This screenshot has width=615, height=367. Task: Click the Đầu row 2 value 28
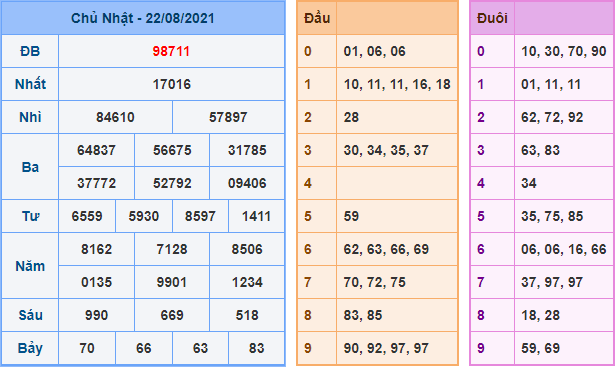click(351, 117)
